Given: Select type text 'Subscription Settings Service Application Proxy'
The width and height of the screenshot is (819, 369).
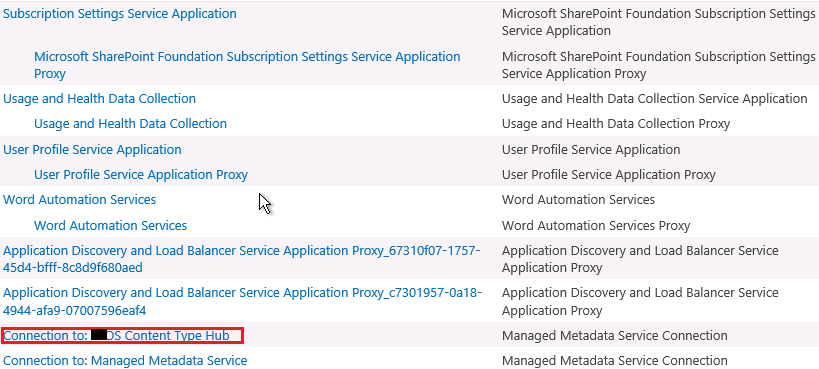Looking at the screenshot, I should tap(659, 65).
